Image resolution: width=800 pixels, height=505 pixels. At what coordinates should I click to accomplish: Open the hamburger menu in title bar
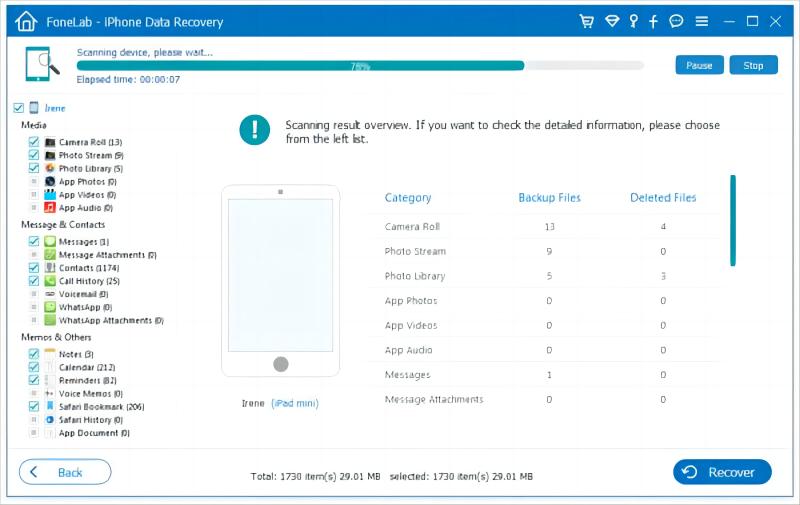tap(702, 21)
